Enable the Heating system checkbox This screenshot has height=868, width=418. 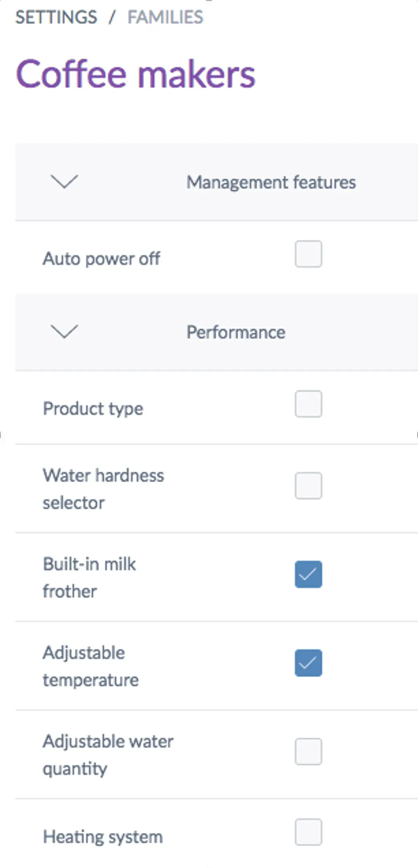click(x=308, y=832)
